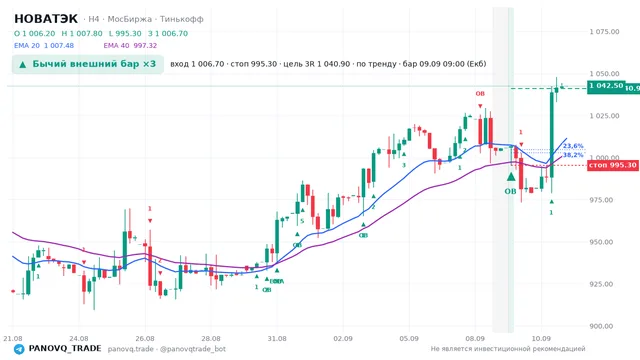
Task: Click the 23,6% Fibonacci level label
Action: (573, 146)
